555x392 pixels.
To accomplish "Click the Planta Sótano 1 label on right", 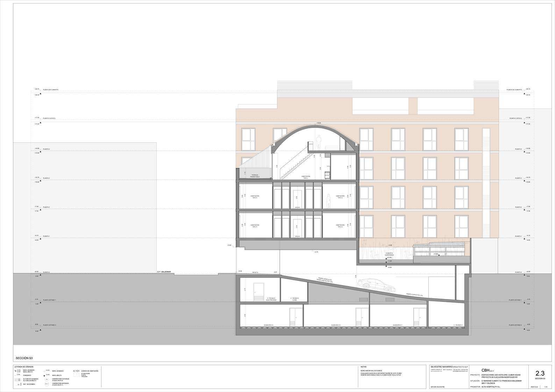I will pyautogui.click(x=515, y=300).
